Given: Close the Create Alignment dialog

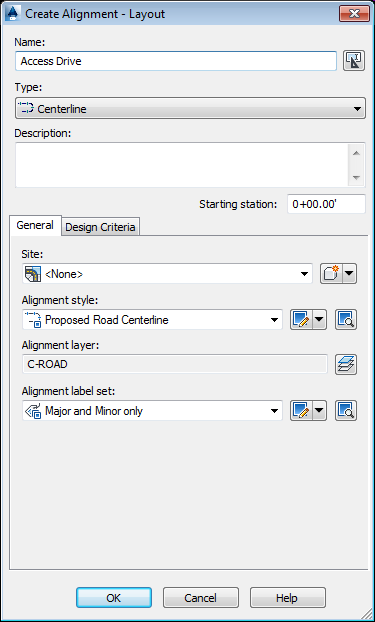Looking at the screenshot, I should (354, 14).
